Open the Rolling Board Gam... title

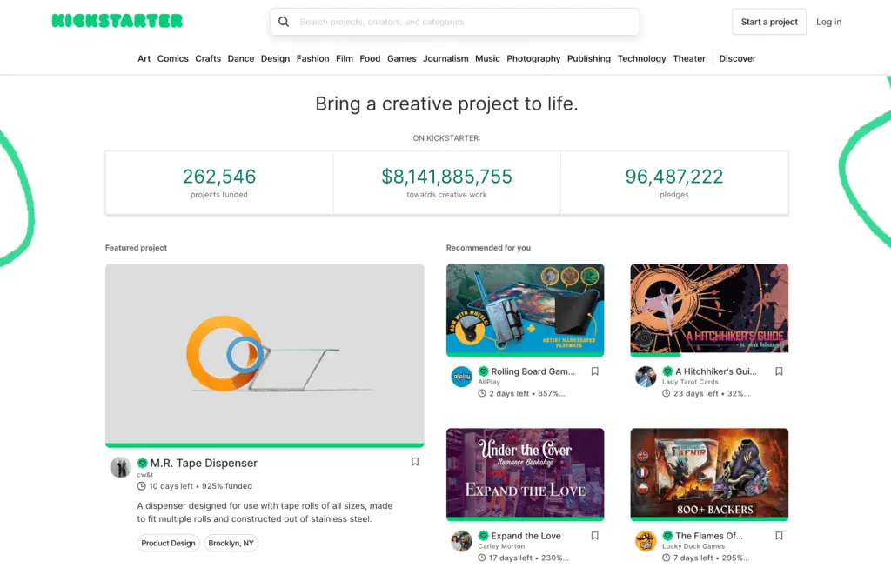(x=533, y=371)
